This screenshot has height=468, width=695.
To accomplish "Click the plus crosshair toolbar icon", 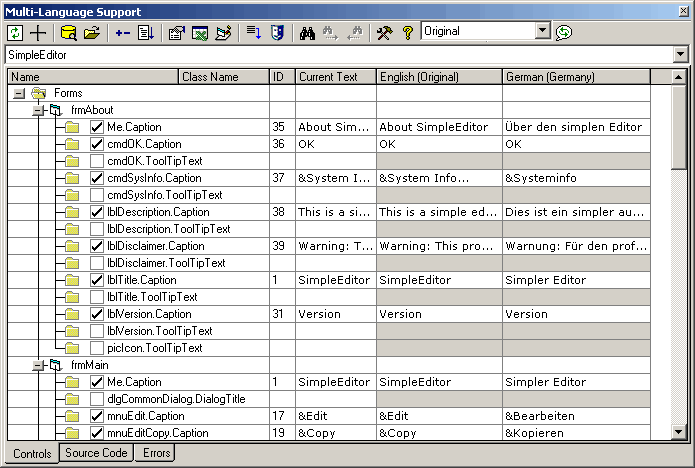I will tap(39, 33).
